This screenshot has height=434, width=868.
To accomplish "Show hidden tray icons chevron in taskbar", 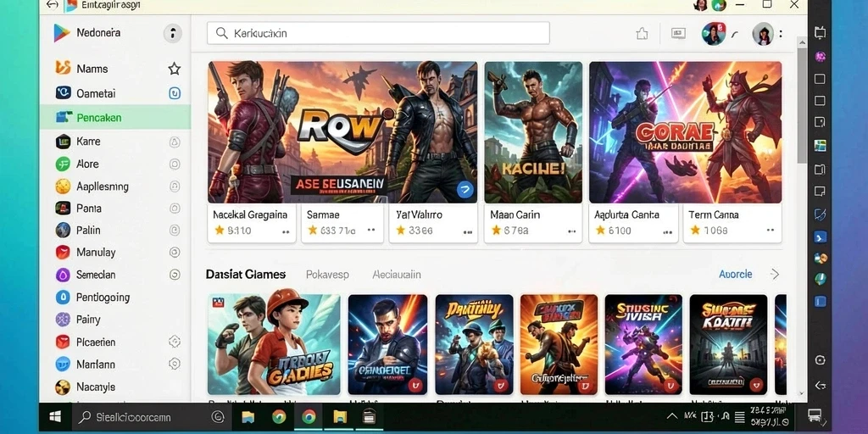I will pyautogui.click(x=672, y=416).
